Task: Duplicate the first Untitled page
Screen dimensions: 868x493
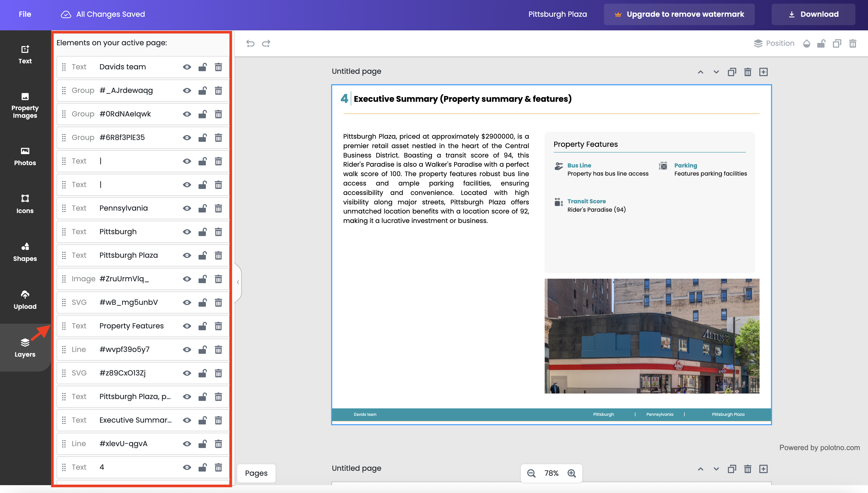Action: click(732, 72)
